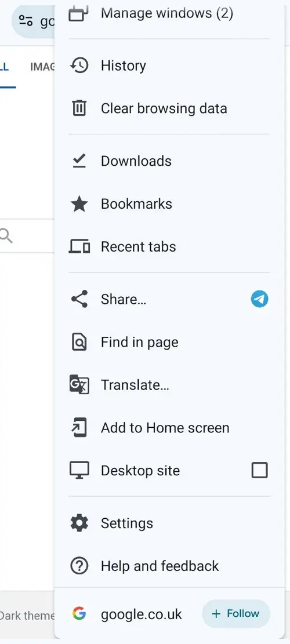Viewport: 290px width, 644px height.
Task: Tap the site settings icon in address bar
Action: [26, 20]
